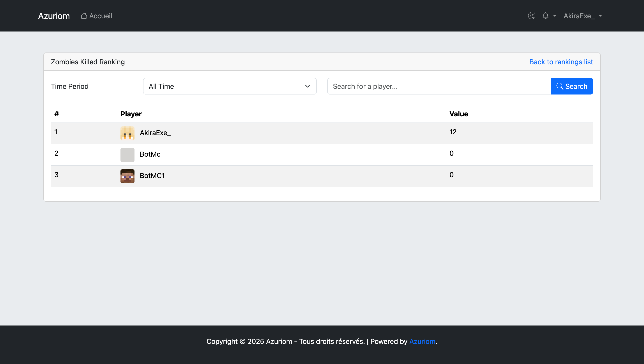Click the Azuriom site brand
Screen dimensions: 644x364
point(54,16)
